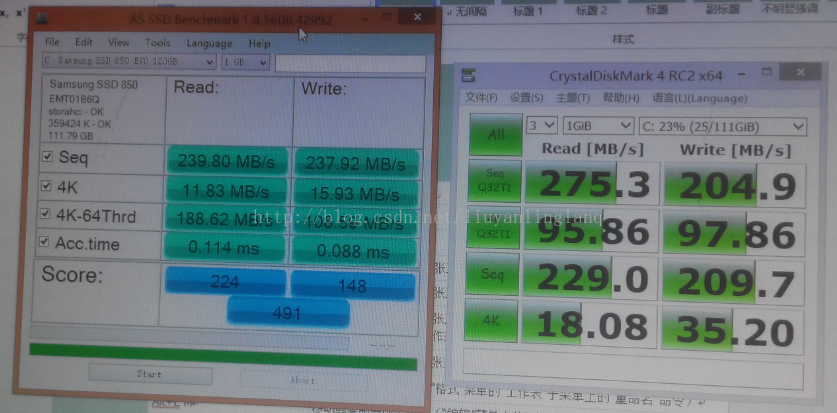This screenshot has width=837, height=413.
Task: Click the 204.9 Seq Q32T1 write value
Action: click(735, 185)
